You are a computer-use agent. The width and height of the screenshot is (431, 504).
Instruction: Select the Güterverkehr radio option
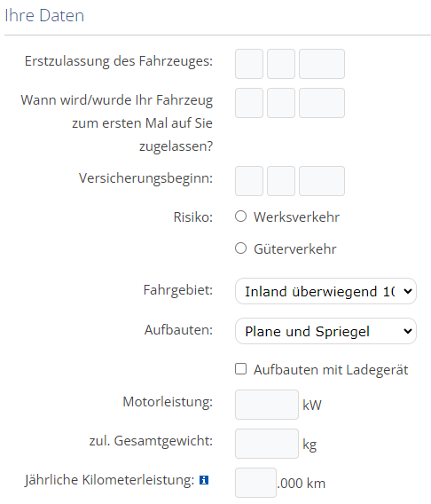241,248
